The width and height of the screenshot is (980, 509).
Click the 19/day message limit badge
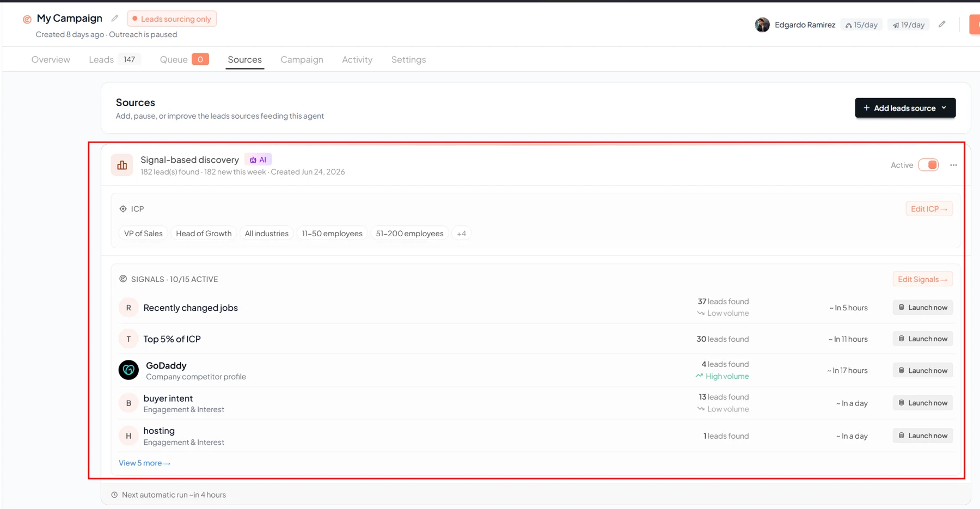pyautogui.click(x=909, y=24)
